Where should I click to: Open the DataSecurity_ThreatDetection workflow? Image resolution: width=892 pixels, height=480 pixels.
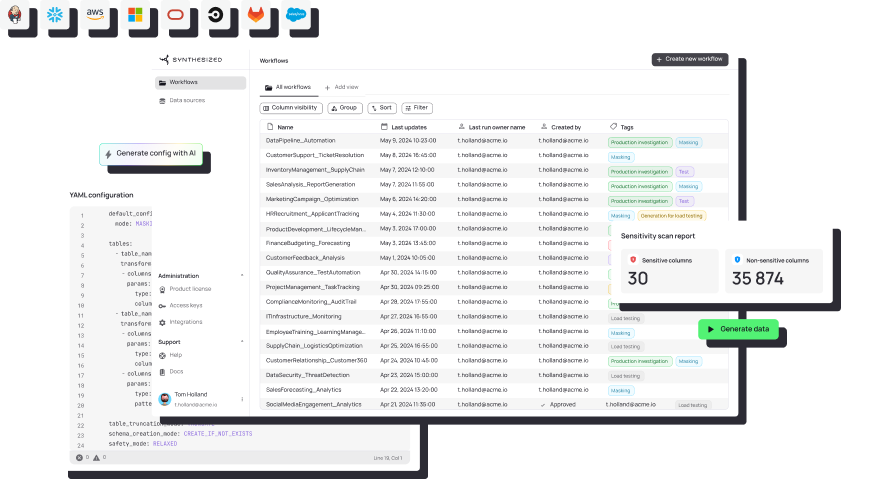pyautogui.click(x=307, y=375)
